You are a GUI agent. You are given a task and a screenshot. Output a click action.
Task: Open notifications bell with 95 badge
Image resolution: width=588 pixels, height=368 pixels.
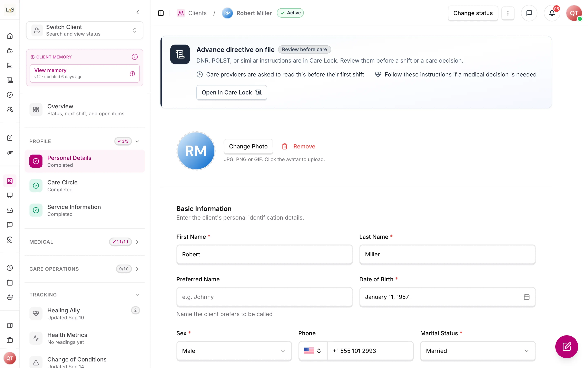click(x=552, y=13)
